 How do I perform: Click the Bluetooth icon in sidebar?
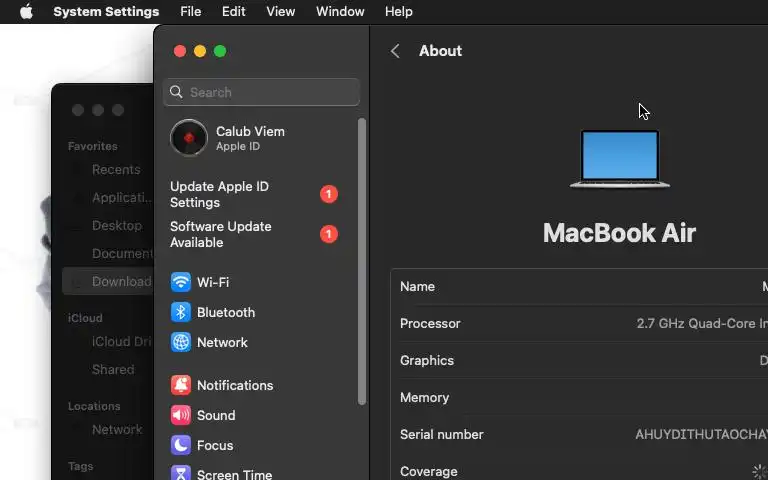click(181, 312)
